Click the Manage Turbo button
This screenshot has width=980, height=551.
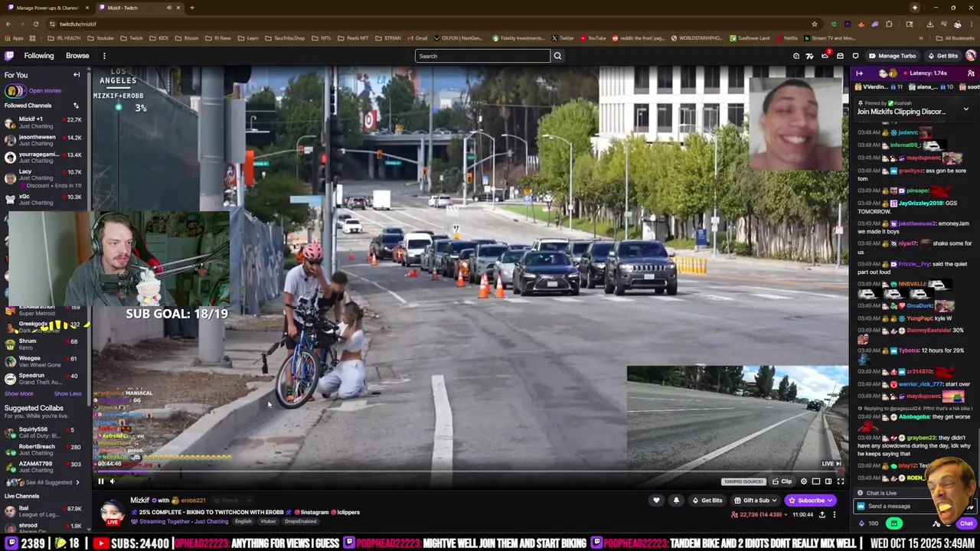(892, 56)
